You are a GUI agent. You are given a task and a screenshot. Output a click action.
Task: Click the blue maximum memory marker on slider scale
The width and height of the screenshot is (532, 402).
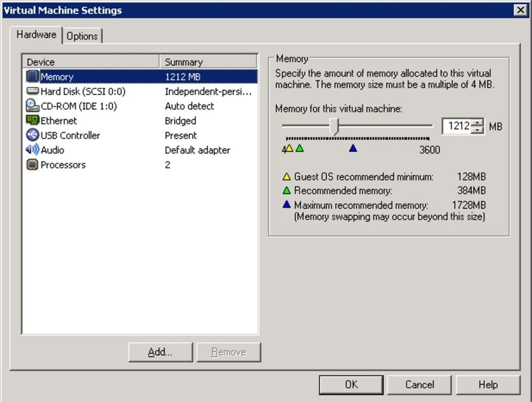pos(353,148)
